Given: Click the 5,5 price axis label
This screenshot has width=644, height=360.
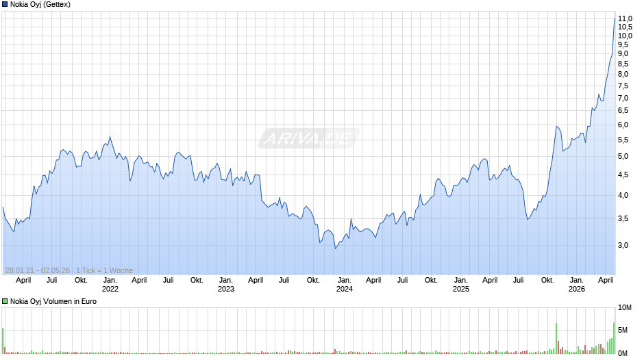Looking at the screenshot, I should 623,140.
